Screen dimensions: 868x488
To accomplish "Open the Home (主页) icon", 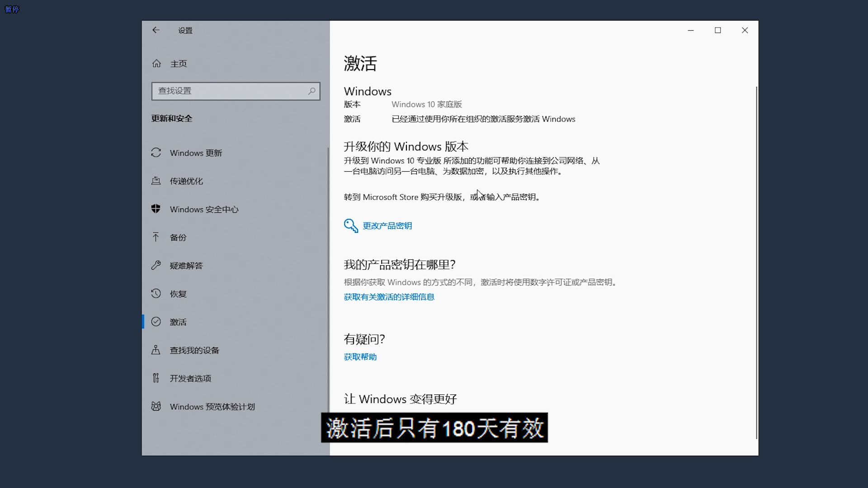I will 156,64.
